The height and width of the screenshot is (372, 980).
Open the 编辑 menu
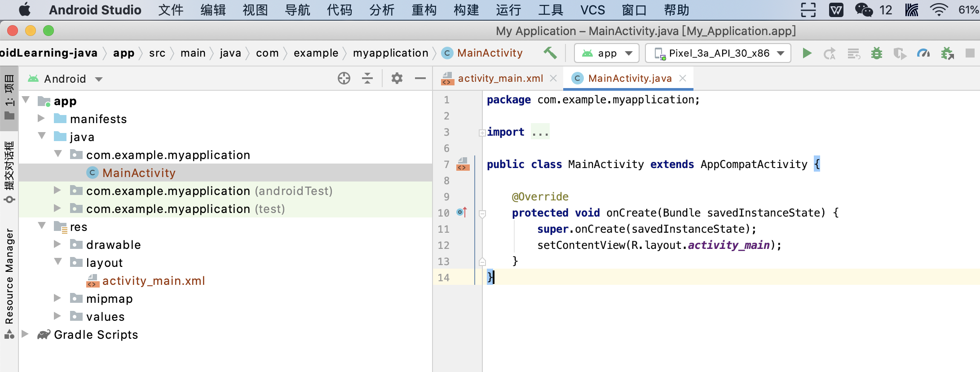pyautogui.click(x=213, y=10)
